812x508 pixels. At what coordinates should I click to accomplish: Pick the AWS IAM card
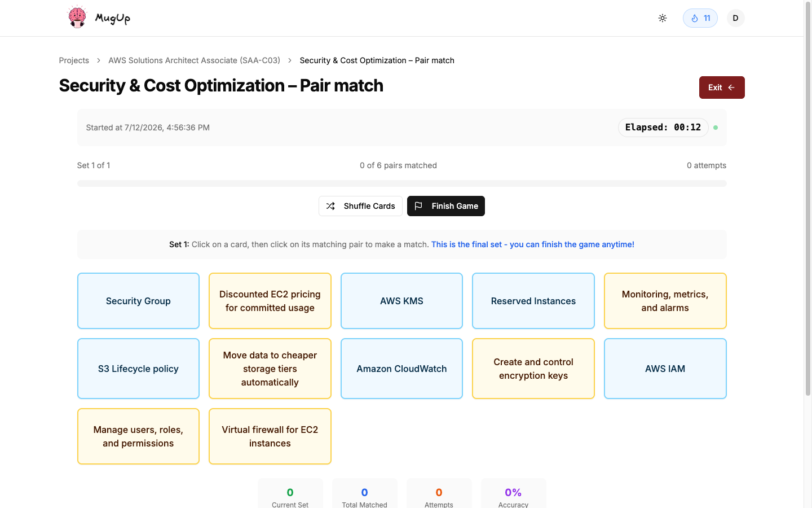(x=665, y=369)
